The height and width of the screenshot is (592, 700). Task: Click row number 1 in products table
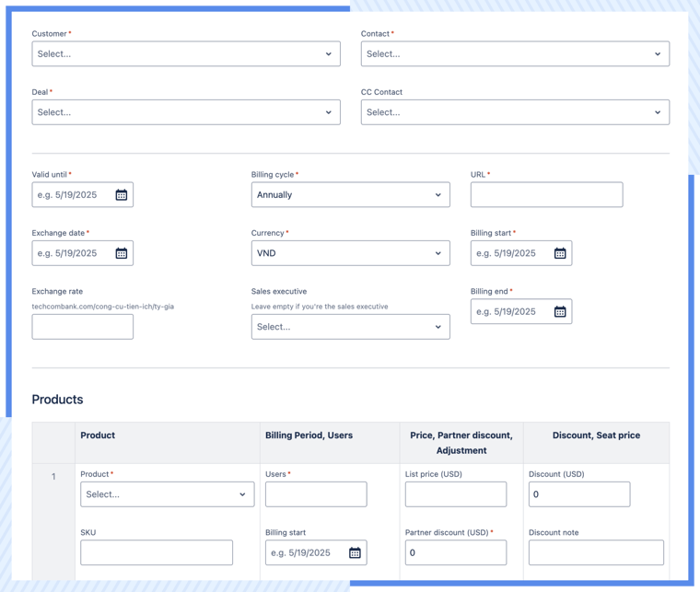coord(53,477)
